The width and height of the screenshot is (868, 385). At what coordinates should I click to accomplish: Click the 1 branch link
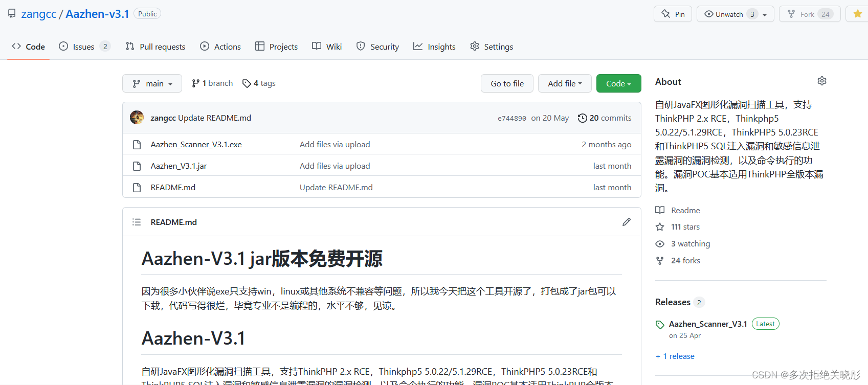click(212, 83)
